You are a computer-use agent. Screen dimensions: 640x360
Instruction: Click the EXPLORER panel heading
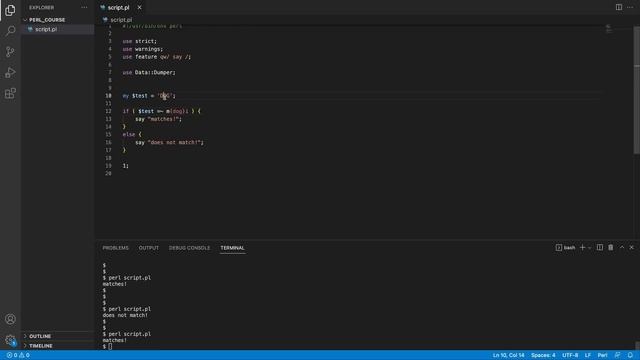point(41,7)
